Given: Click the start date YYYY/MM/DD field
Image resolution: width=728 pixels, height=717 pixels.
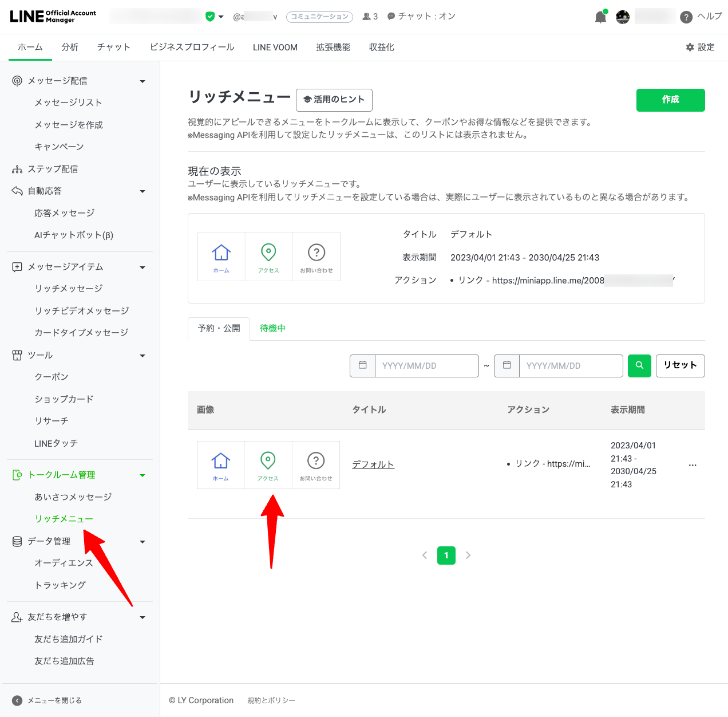Looking at the screenshot, I should point(426,365).
